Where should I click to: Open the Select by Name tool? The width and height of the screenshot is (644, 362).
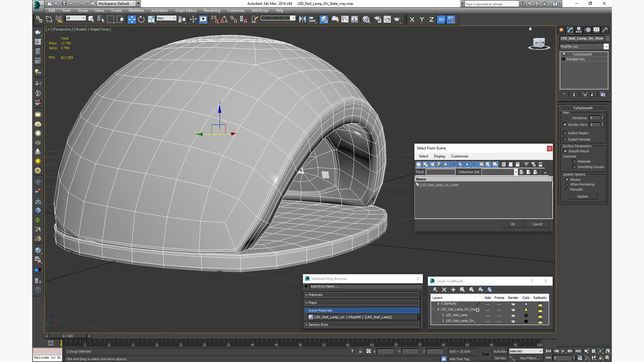(101, 19)
